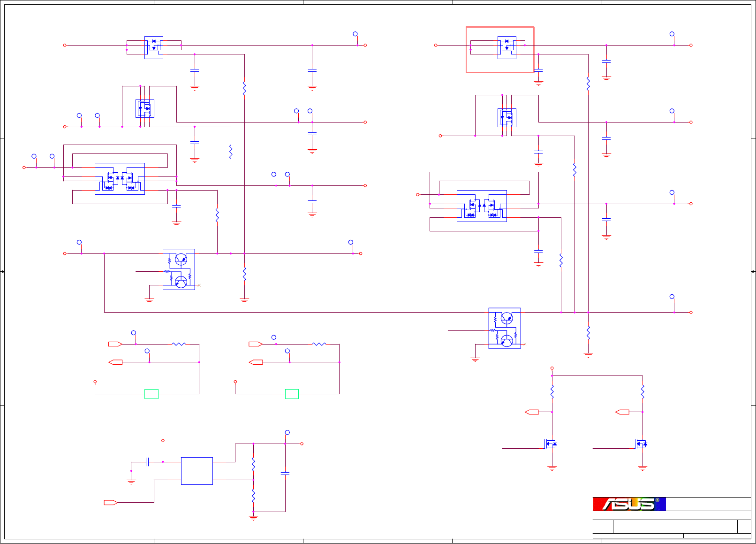Select the horizontal resistor above the left green box
The width and height of the screenshot is (756, 544).
pos(179,344)
